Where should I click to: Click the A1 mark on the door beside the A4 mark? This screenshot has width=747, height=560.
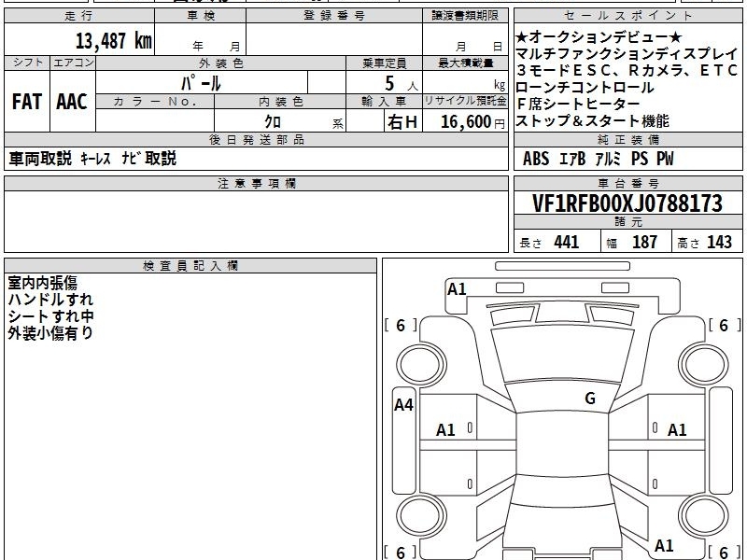click(x=446, y=430)
